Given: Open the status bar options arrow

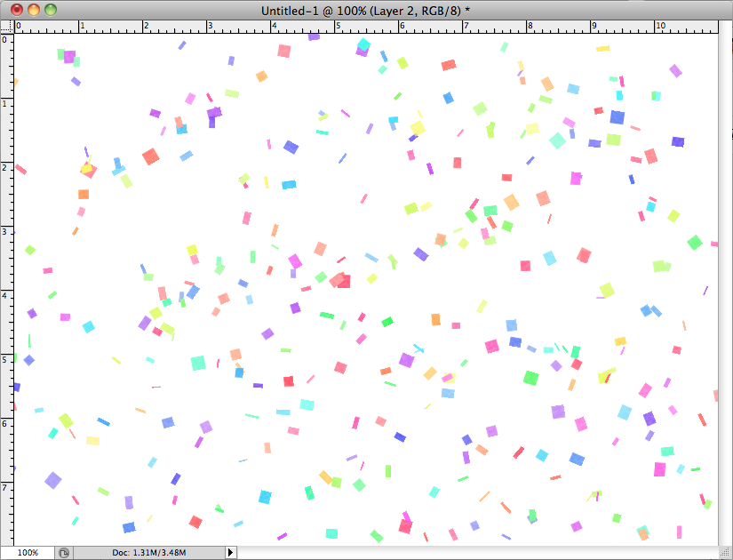Looking at the screenshot, I should 229,552.
